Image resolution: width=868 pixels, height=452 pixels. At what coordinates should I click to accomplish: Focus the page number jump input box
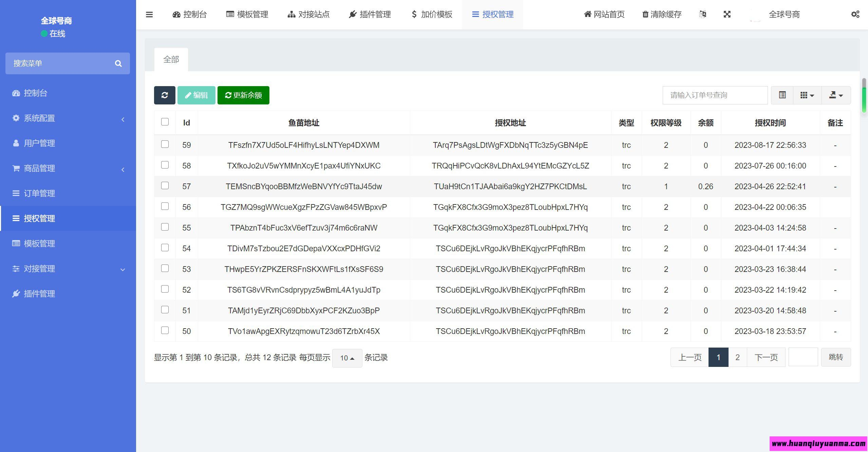coord(803,357)
